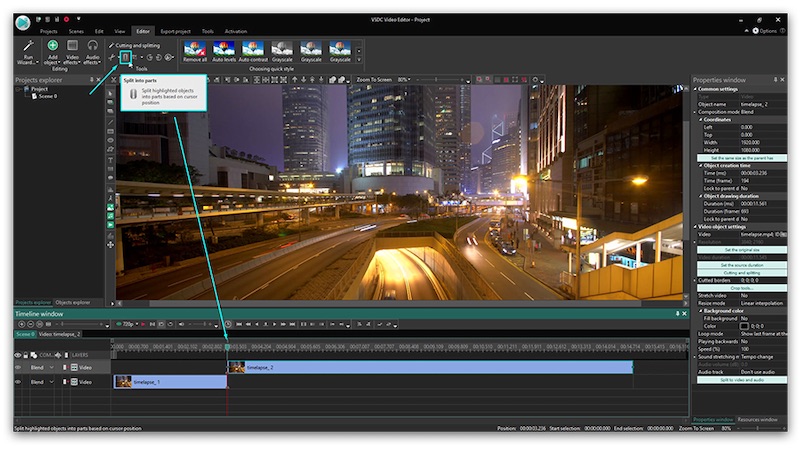Viewport: 800px width, 453px height.
Task: Jump to the start of the timeline
Action: click(x=238, y=324)
